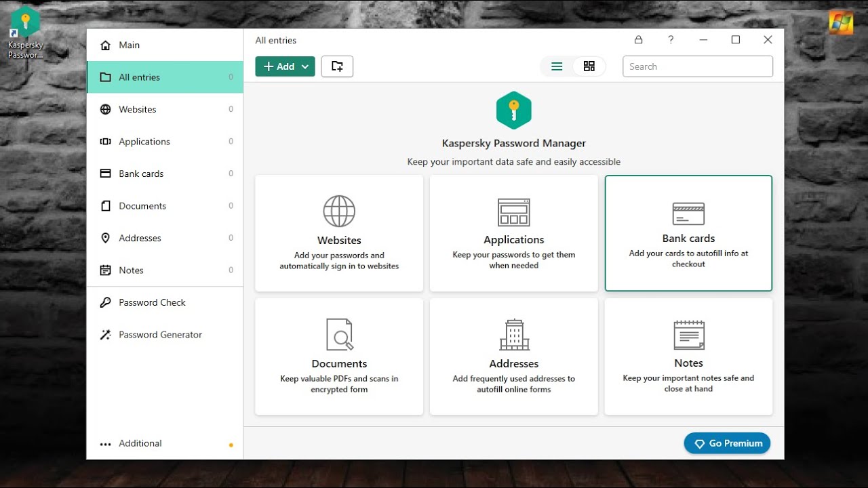This screenshot has width=868, height=488.
Task: Click 'Keep your important data safe' subtitle
Action: [514, 162]
